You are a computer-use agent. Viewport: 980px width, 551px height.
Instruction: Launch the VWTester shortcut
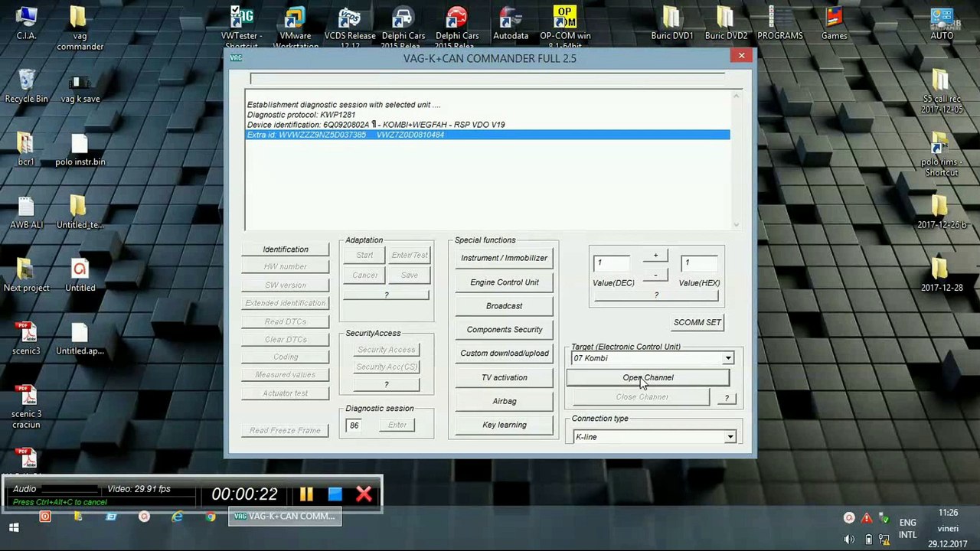click(x=241, y=28)
